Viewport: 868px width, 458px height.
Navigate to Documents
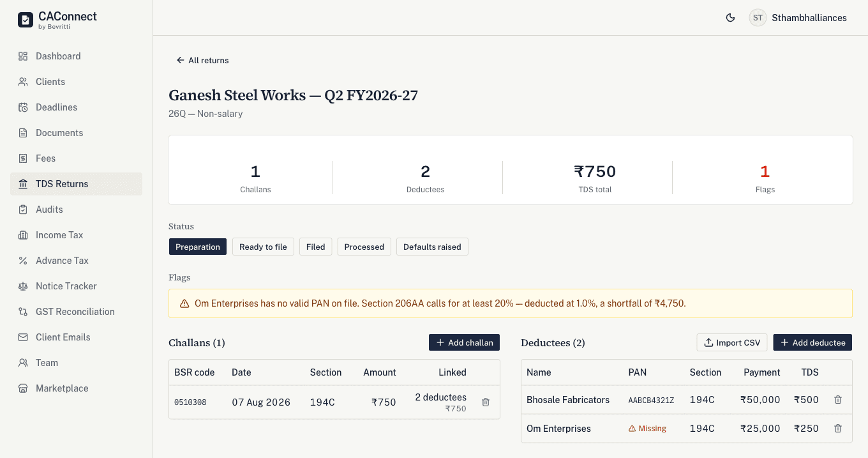pyautogui.click(x=76, y=133)
